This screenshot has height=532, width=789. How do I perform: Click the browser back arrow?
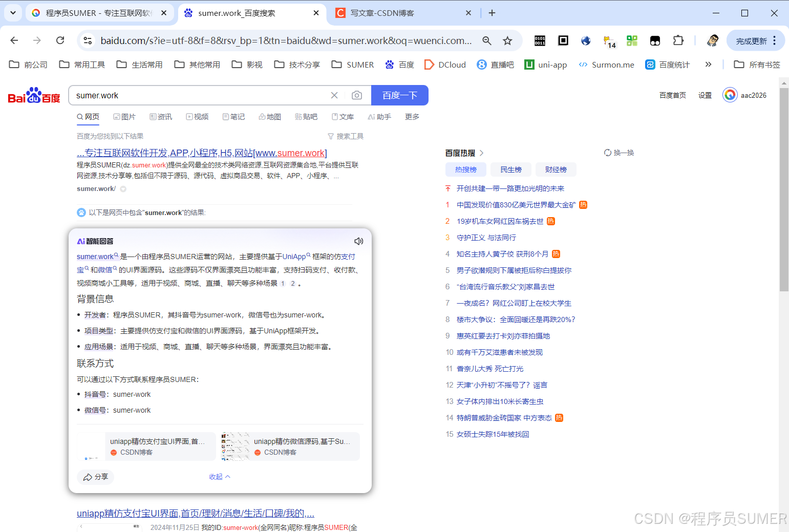[x=14, y=40]
